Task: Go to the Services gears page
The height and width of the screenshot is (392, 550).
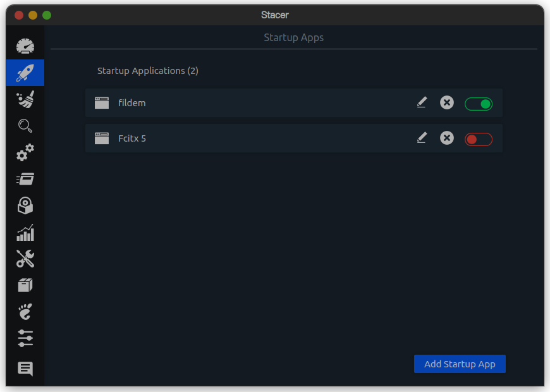Action: 25,152
